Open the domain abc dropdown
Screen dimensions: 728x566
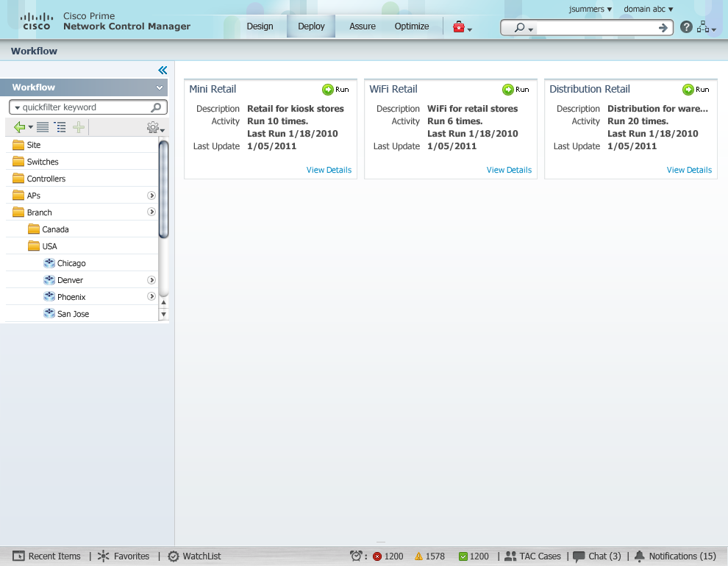(648, 10)
